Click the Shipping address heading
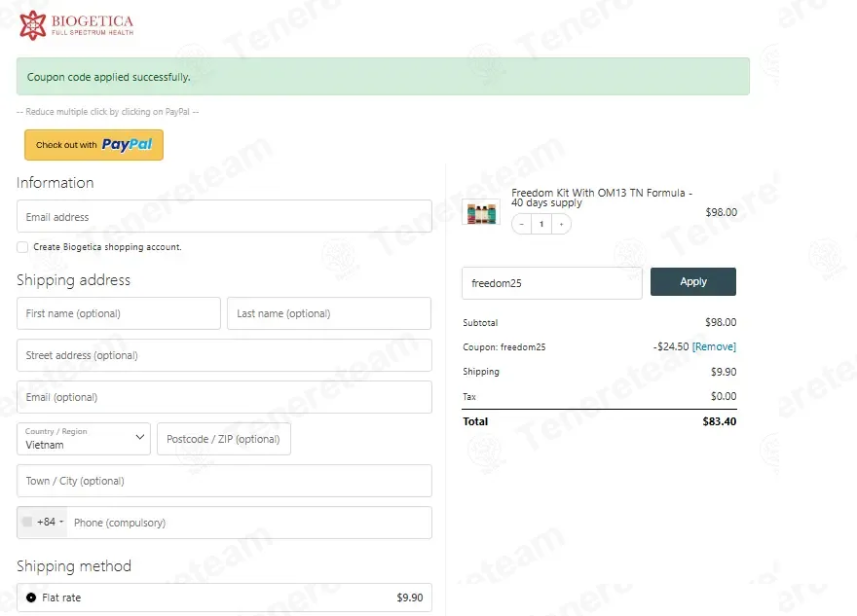The height and width of the screenshot is (616, 857). (x=73, y=280)
